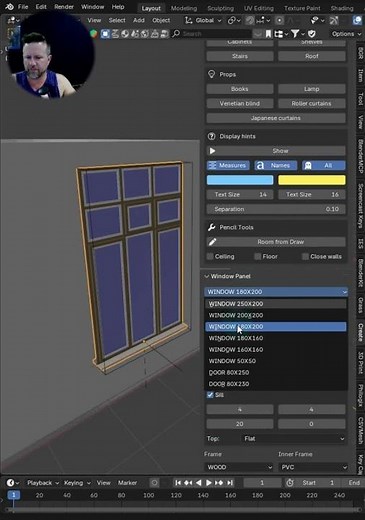Click the preview range clock icon
365x520 pixels.
point(290,483)
